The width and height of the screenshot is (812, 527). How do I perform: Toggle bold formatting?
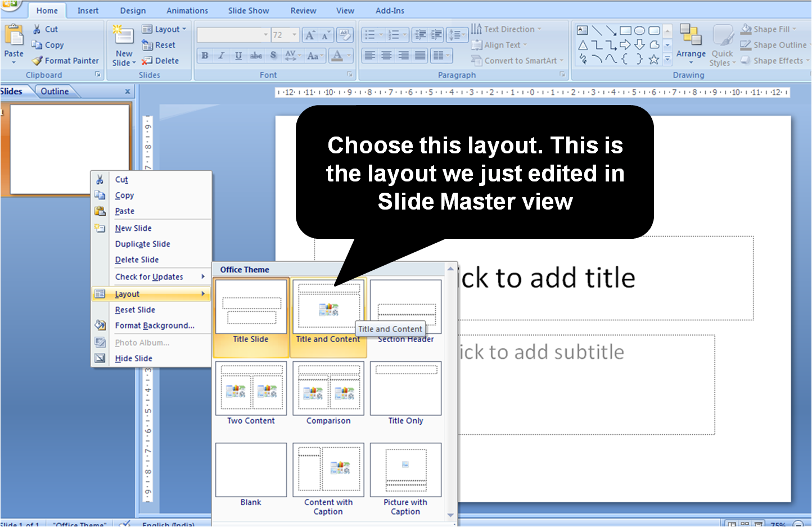[205, 55]
